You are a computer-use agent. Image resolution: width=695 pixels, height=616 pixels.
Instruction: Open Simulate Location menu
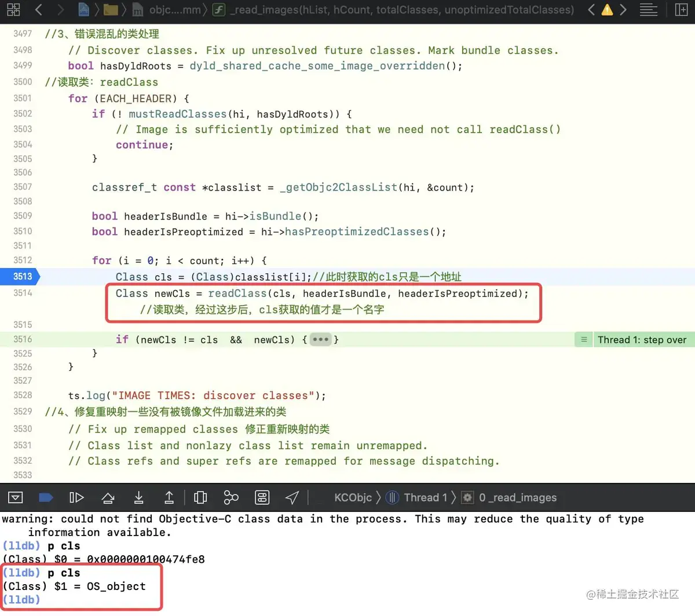(x=292, y=497)
